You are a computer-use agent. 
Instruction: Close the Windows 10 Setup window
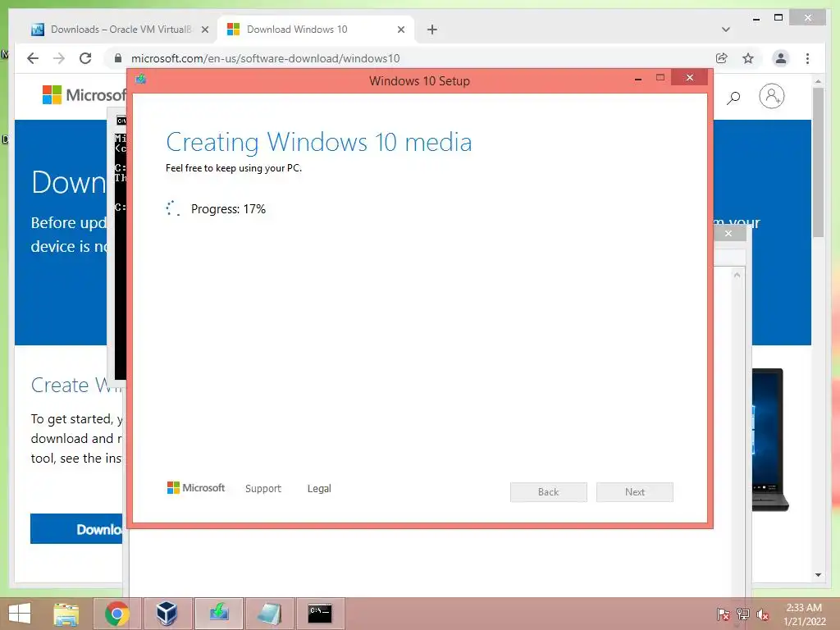coord(689,78)
